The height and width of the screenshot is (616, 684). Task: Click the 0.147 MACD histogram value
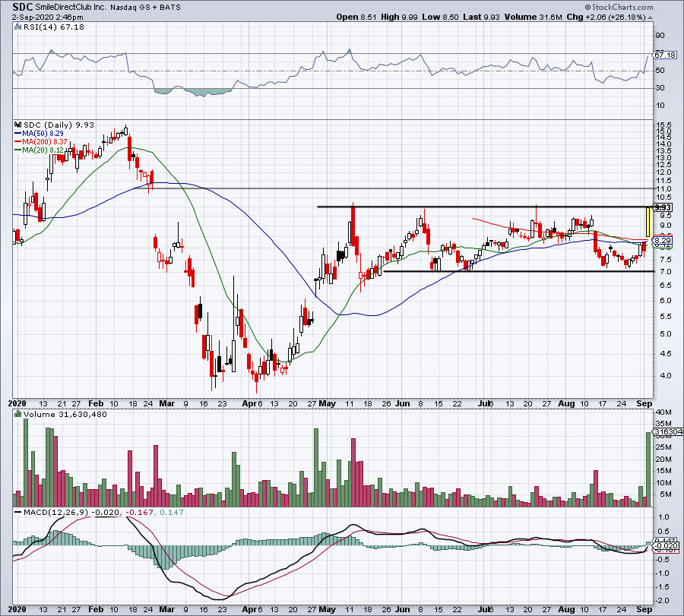click(x=172, y=512)
